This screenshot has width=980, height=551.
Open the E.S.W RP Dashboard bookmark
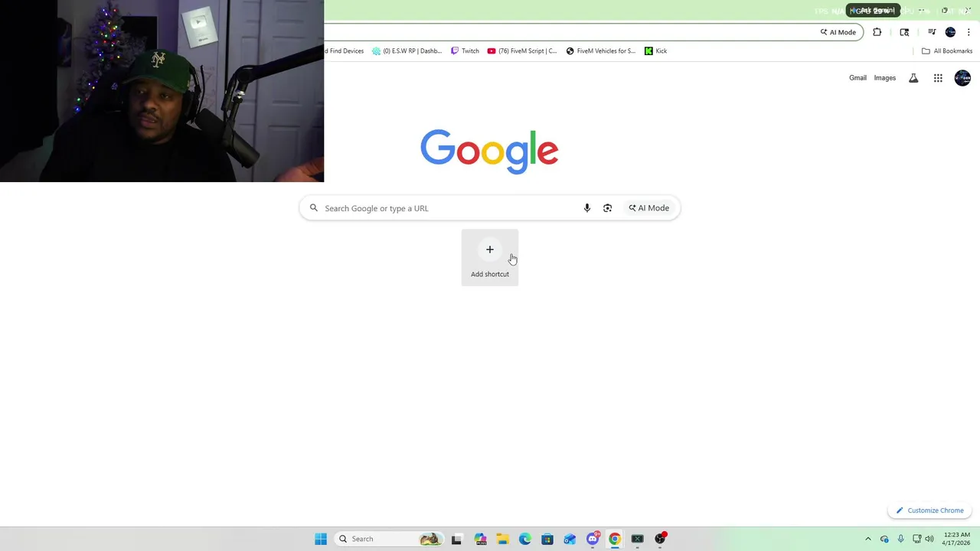point(407,51)
